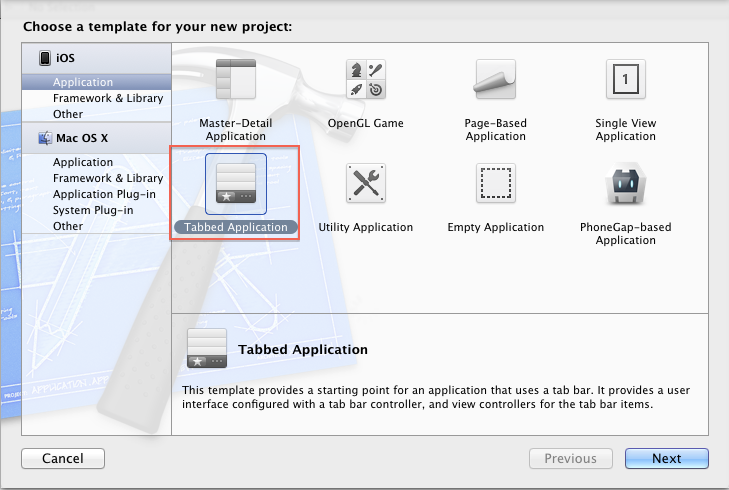Click the Tabbed Application selected label
The width and height of the screenshot is (729, 490).
(236, 227)
